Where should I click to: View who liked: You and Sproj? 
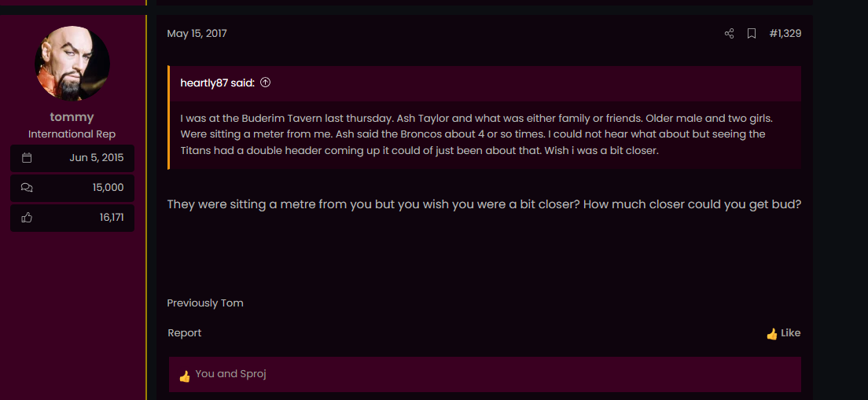coord(230,374)
